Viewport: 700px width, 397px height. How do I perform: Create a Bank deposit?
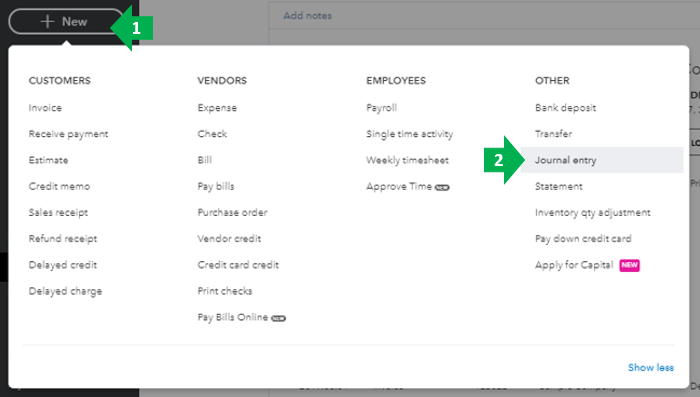coord(565,108)
